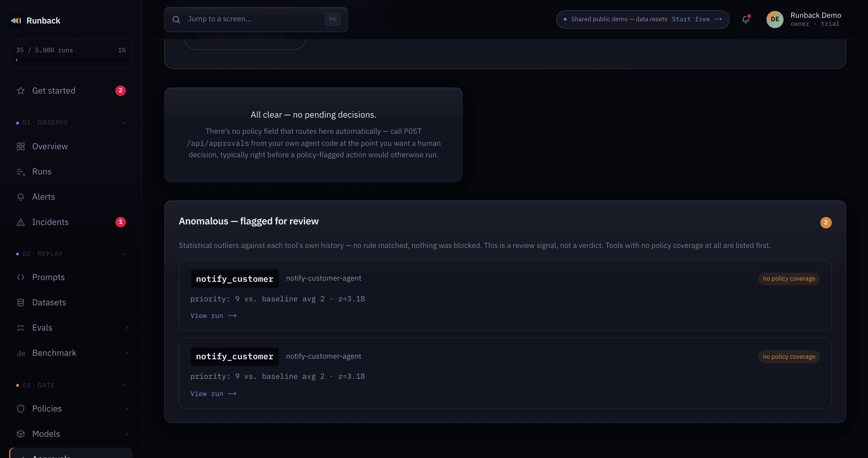Click the priority z=3.18 line in first card
The image size is (868, 458).
(278, 299)
